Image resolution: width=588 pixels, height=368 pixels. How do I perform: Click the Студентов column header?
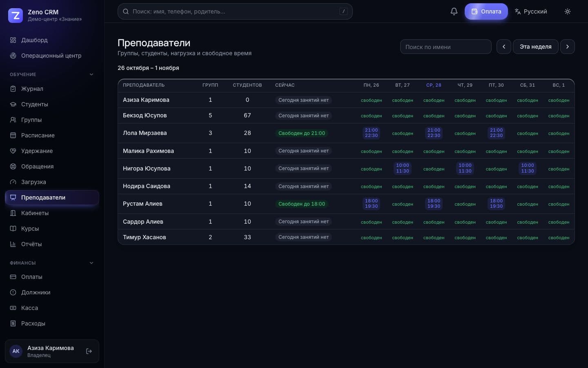(x=247, y=85)
